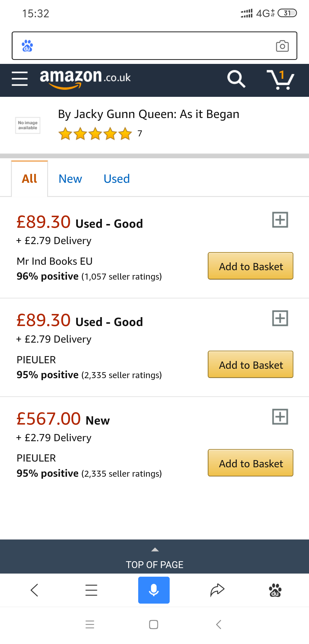309x644 pixels.
Task: Open Baidu paw home icon in bottom bar
Action: point(275,590)
